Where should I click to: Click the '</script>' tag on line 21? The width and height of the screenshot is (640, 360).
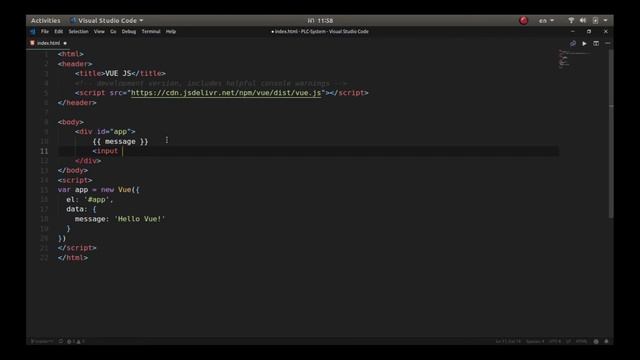pos(77,248)
